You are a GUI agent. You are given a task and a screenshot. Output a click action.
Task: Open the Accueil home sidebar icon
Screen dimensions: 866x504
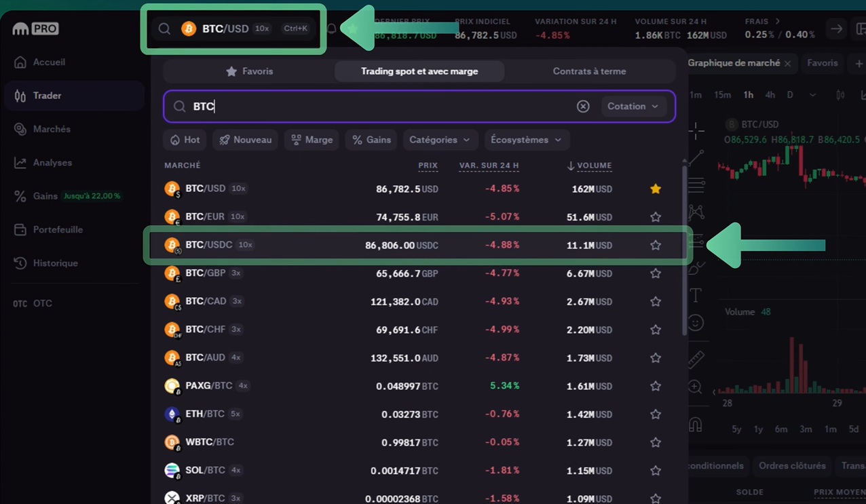[20, 62]
